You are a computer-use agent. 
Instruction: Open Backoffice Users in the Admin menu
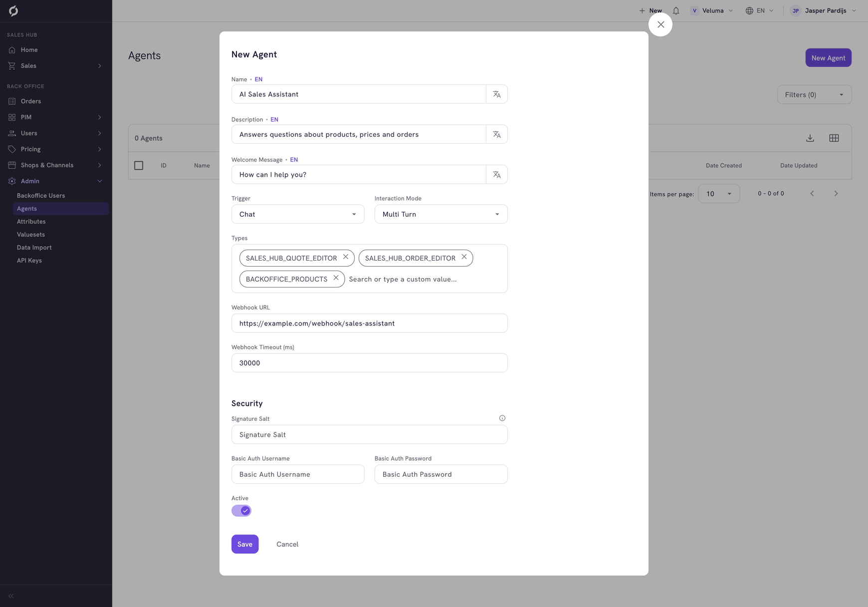point(41,196)
